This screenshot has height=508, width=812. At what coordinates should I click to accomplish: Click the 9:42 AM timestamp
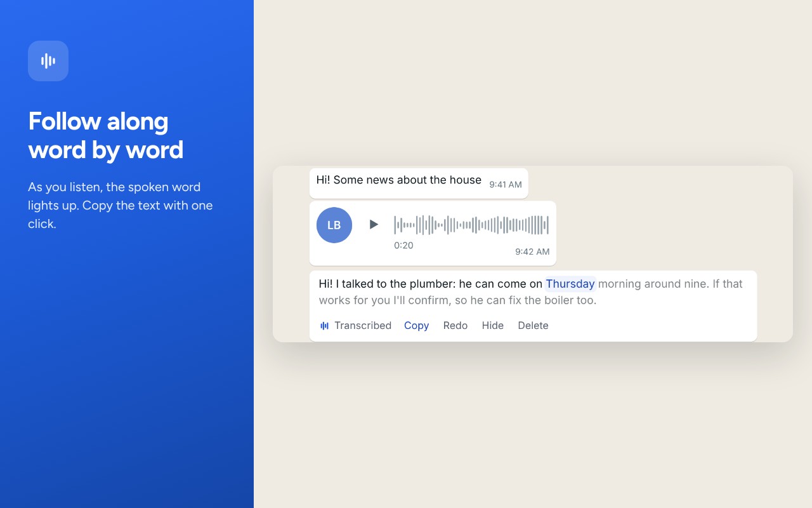(x=532, y=251)
